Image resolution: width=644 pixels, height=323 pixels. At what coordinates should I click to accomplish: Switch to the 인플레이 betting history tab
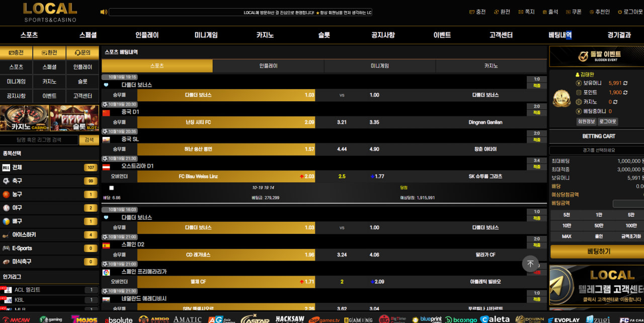pos(268,66)
